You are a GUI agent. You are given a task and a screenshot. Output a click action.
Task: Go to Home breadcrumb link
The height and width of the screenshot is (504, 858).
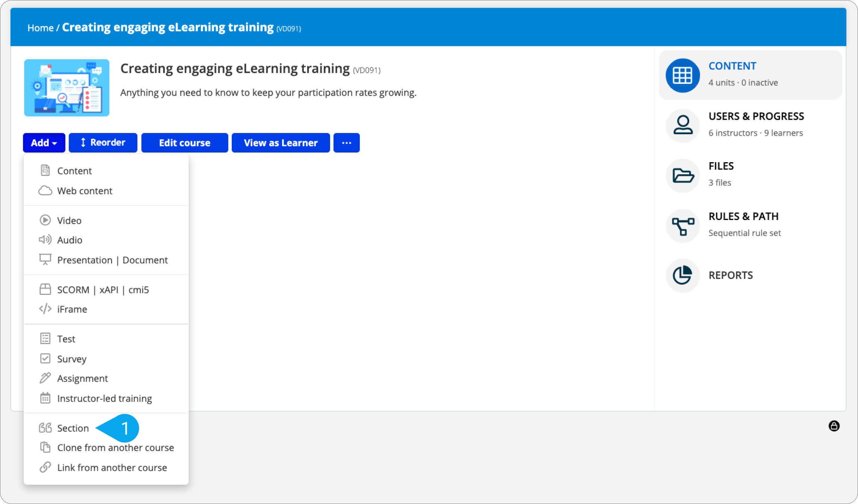pyautogui.click(x=41, y=28)
